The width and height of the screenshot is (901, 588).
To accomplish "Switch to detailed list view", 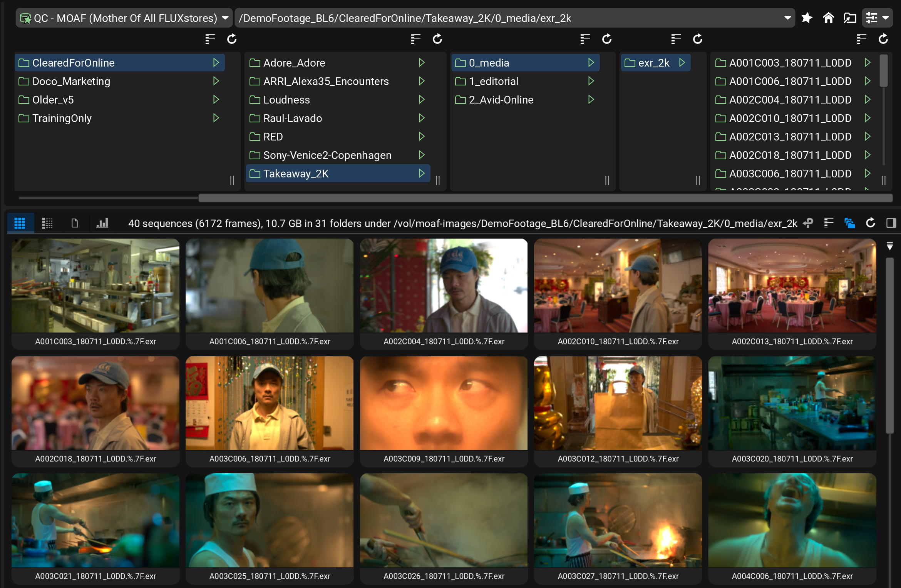I will (47, 223).
